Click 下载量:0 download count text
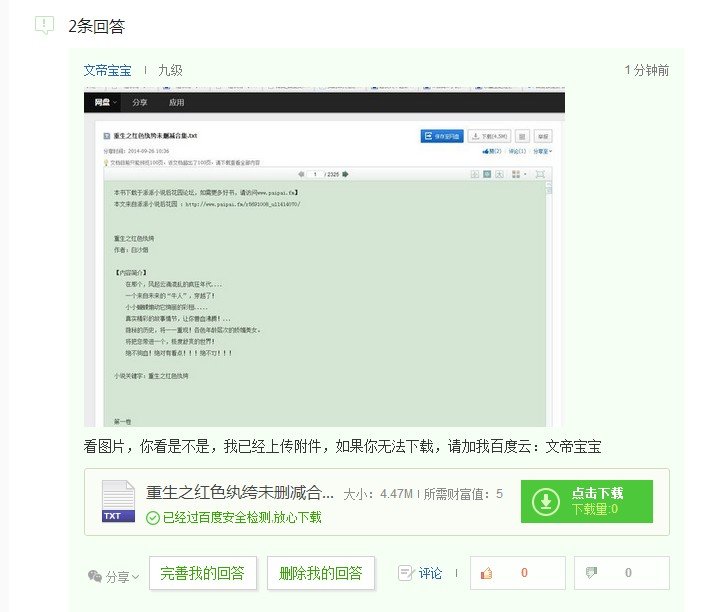 click(595, 509)
